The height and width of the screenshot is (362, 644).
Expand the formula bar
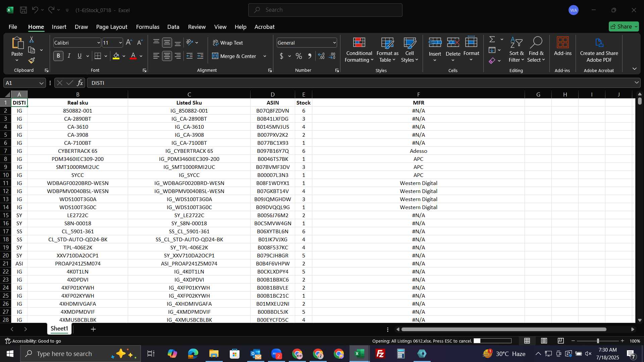[636, 83]
